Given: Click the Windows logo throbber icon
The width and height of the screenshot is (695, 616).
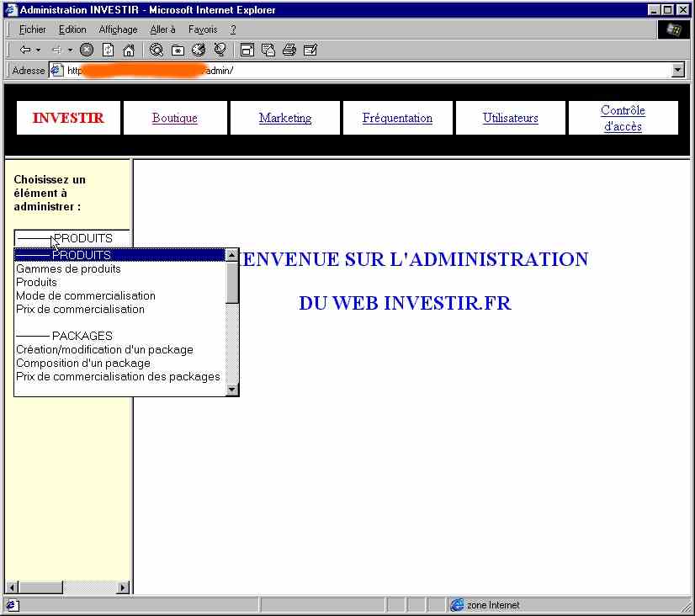Looking at the screenshot, I should coord(674,29).
